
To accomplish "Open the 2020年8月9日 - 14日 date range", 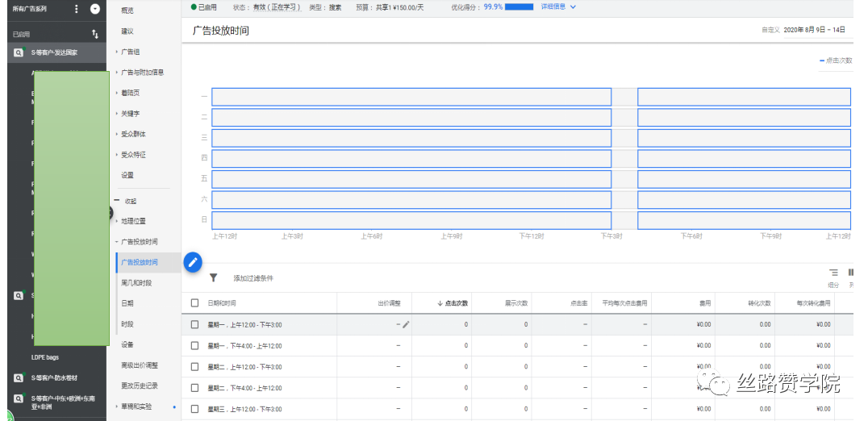I will pos(814,31).
